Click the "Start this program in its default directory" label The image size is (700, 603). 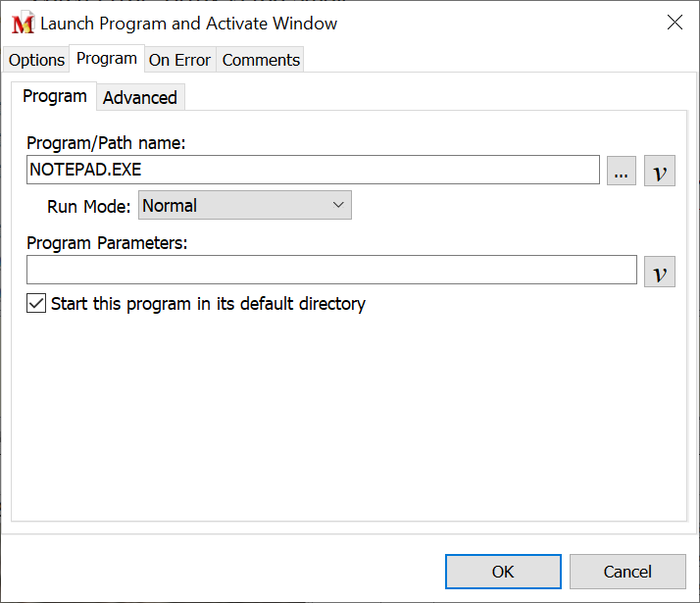pyautogui.click(x=208, y=304)
